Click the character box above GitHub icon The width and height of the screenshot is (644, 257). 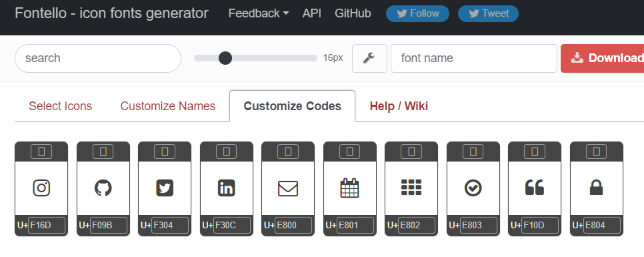click(x=103, y=152)
